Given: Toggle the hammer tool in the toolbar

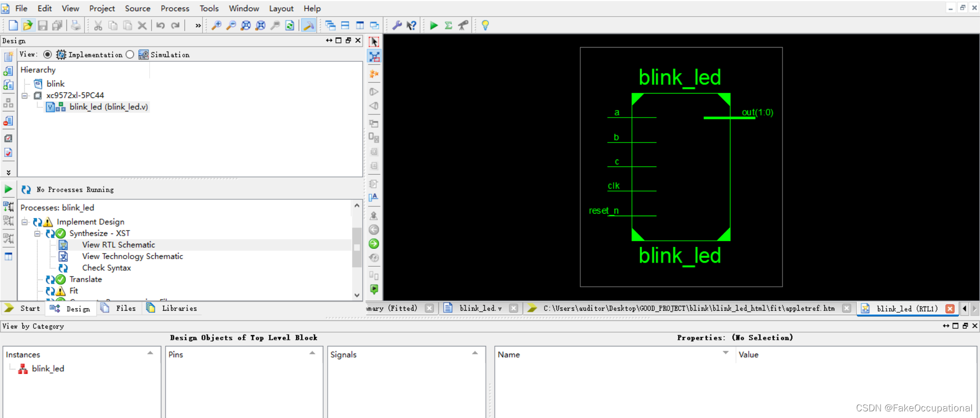Looking at the screenshot, I should pyautogui.click(x=308, y=26).
